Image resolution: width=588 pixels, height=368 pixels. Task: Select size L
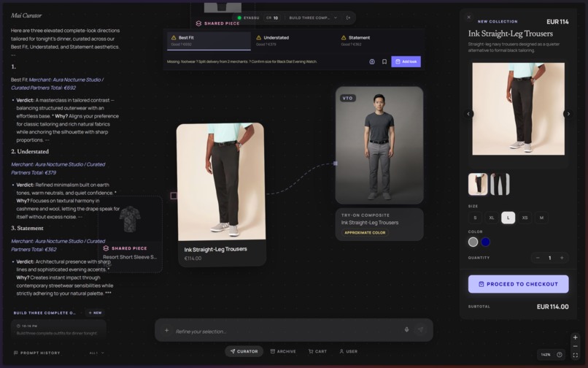coord(508,218)
